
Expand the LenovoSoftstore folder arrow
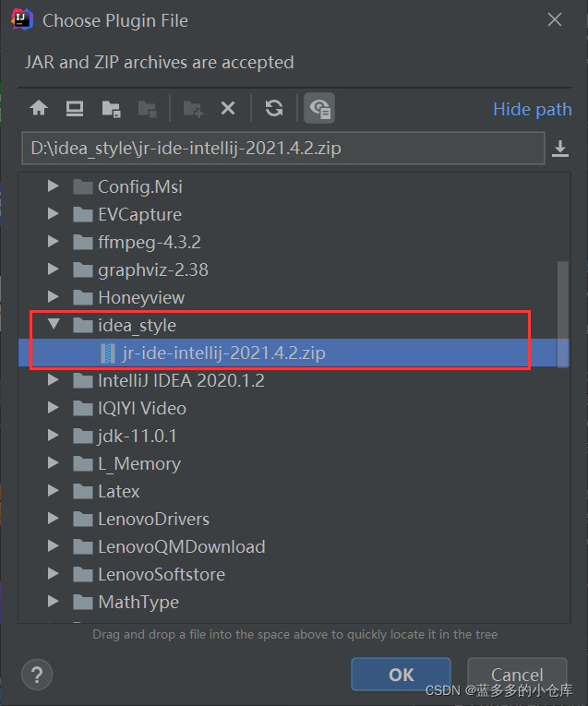click(x=54, y=574)
